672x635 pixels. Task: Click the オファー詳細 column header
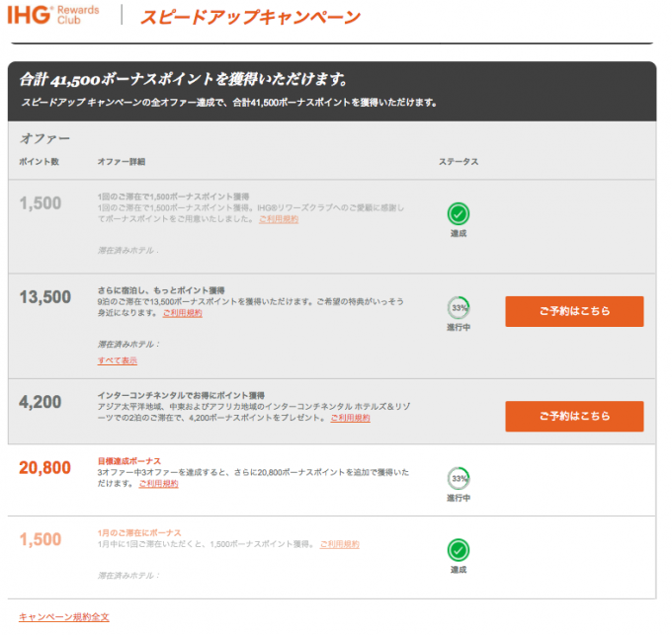click(122, 161)
